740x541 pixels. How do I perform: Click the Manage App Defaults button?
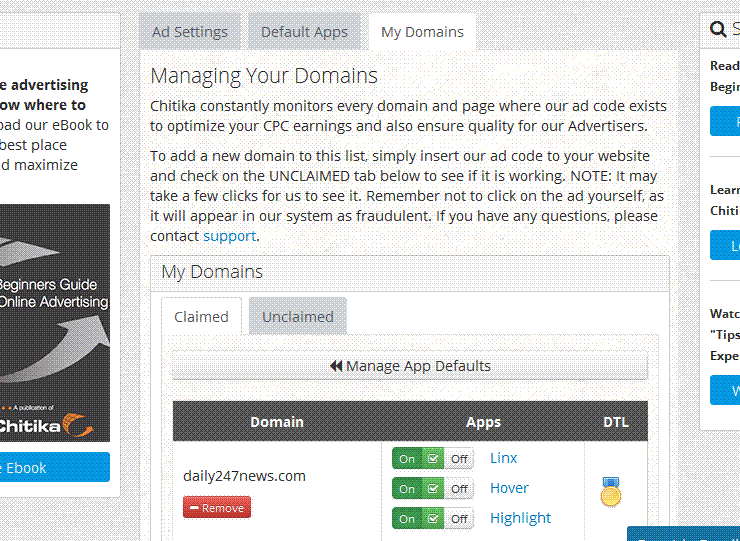(x=410, y=366)
